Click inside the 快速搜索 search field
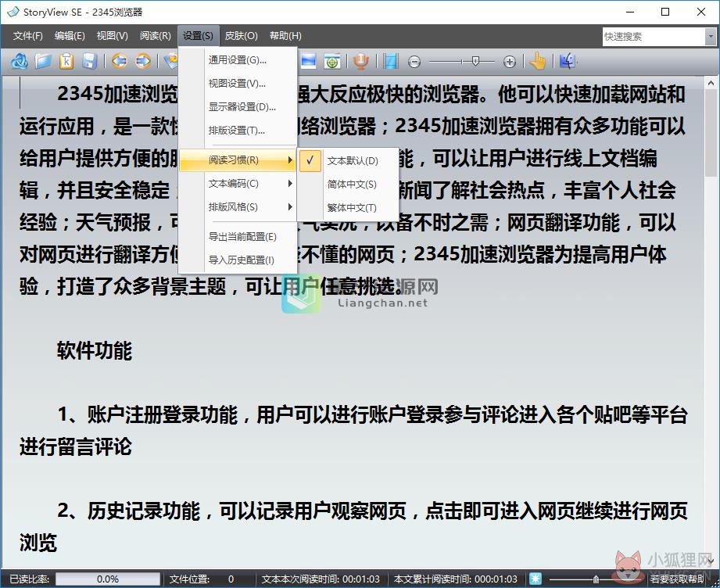The image size is (720, 588). [654, 36]
